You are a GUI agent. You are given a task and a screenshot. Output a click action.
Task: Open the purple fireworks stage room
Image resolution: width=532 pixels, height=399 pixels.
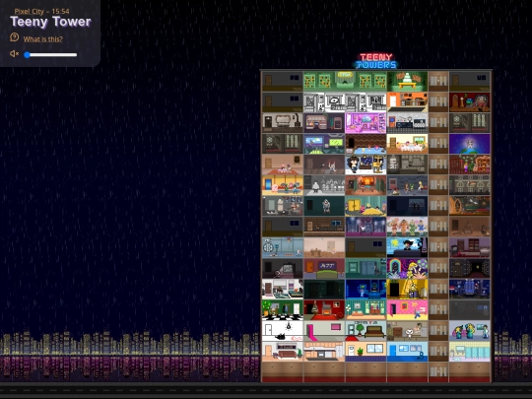click(366, 227)
